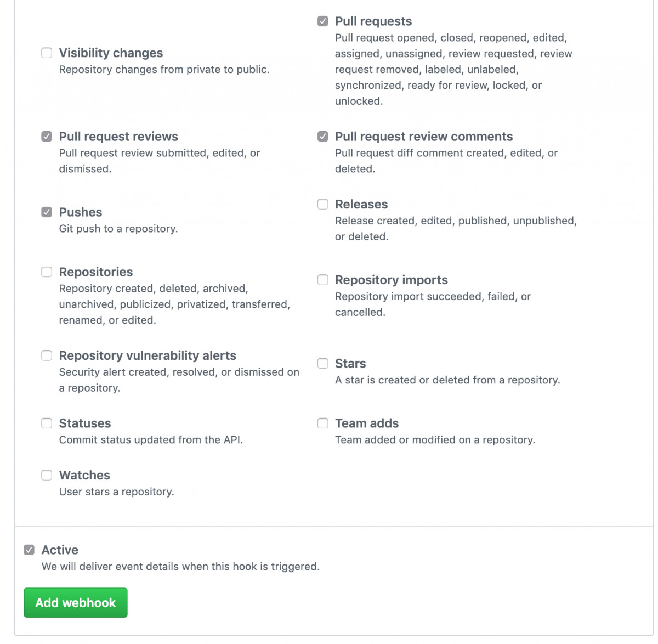658x644 pixels.
Task: Select the Stars event label
Action: click(350, 363)
